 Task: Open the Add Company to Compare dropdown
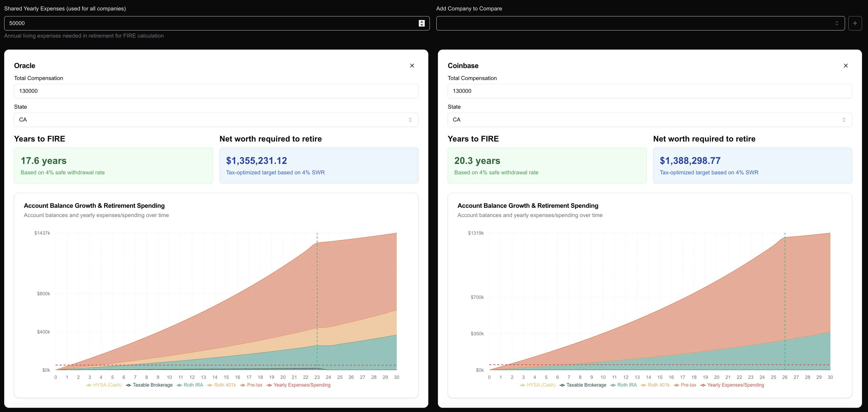(640, 23)
